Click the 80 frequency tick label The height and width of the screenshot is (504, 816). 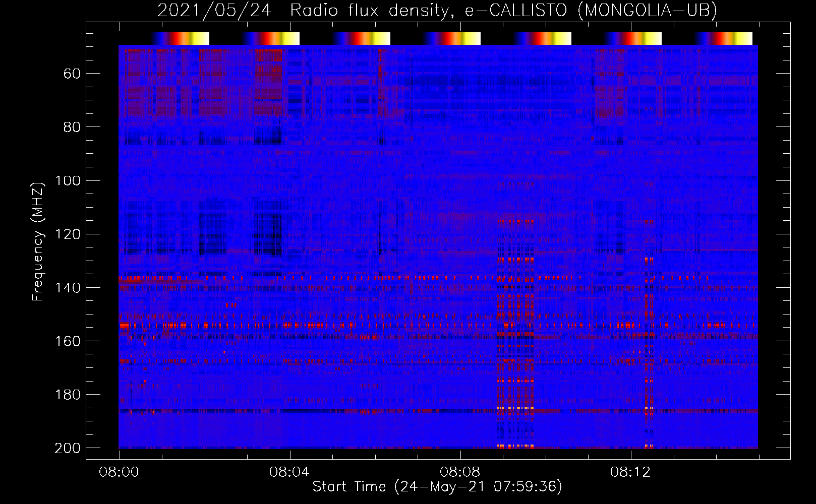coord(72,127)
